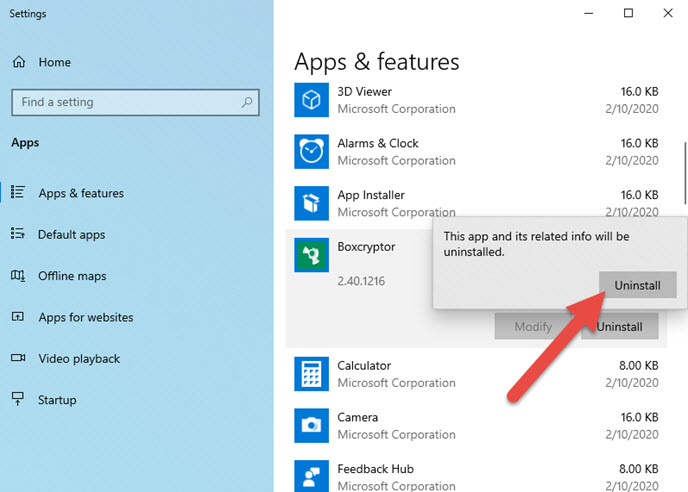
Task: Open Default apps section
Action: click(x=72, y=235)
